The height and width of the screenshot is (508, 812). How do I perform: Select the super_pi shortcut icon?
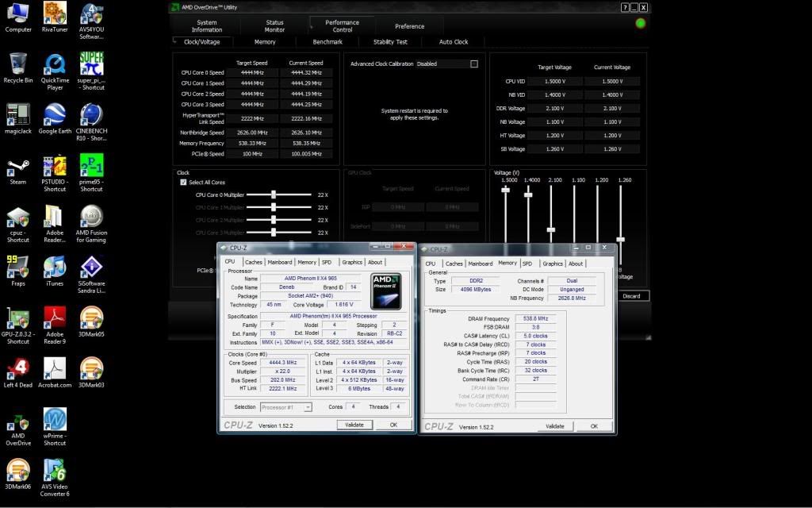tap(92, 71)
